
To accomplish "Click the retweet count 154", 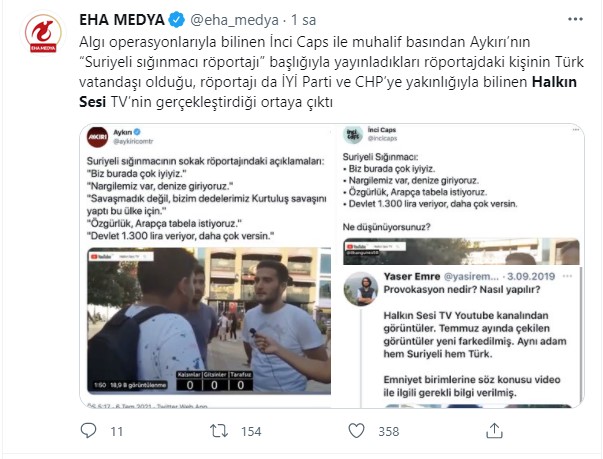I will point(251,431).
